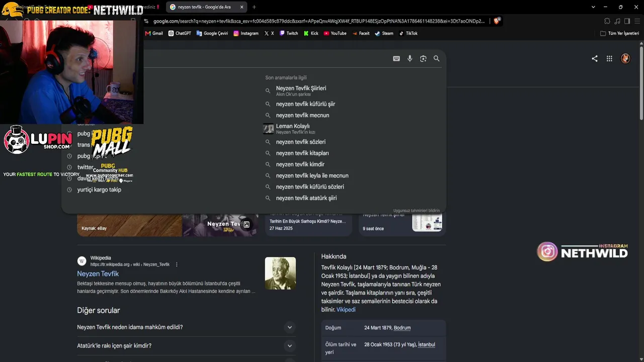Open the Google apps grid
Screen dimensions: 644x362
click(x=609, y=58)
